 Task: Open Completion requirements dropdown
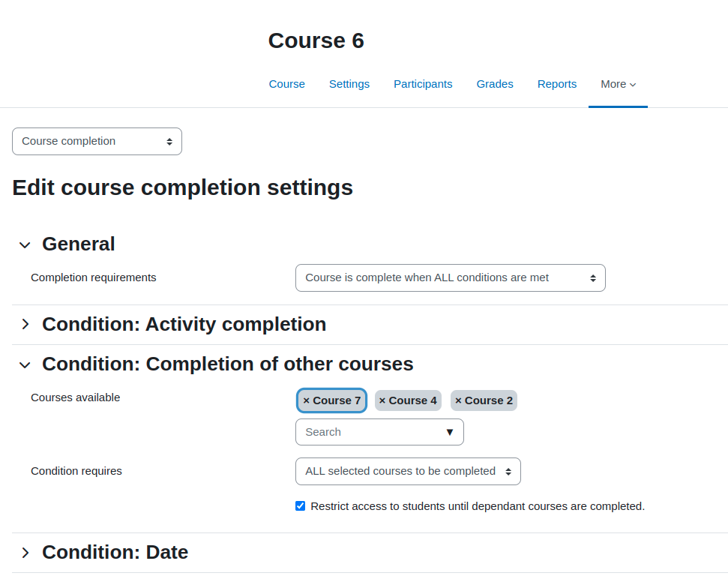pos(451,277)
